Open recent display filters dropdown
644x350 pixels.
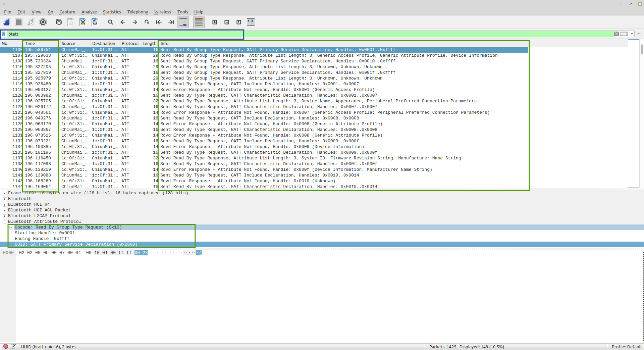pyautogui.click(x=632, y=34)
